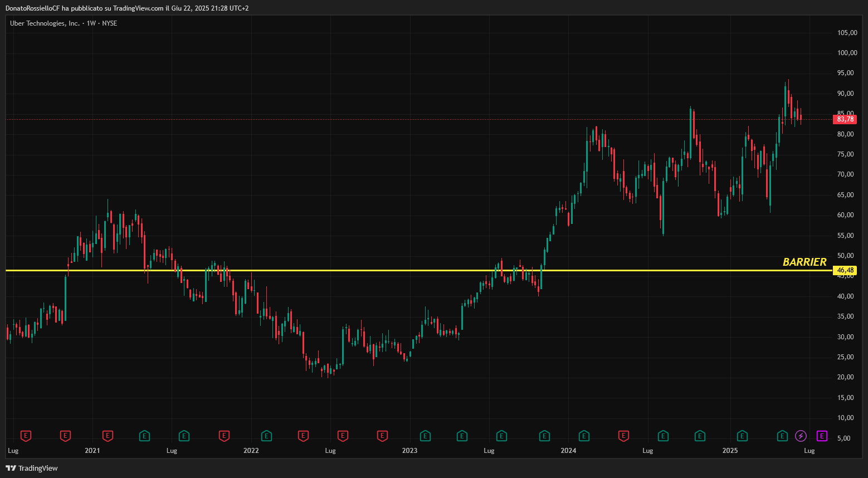The width and height of the screenshot is (868, 478).
Task: Select the Lug label after 2025
Action: click(x=810, y=451)
